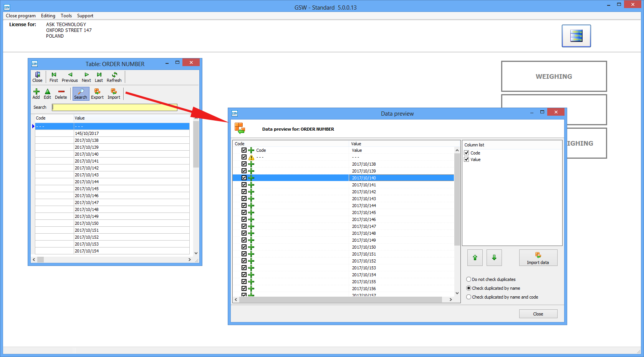This screenshot has width=644, height=357.
Task: Click the Edit record triangle icon
Action: [x=47, y=93]
